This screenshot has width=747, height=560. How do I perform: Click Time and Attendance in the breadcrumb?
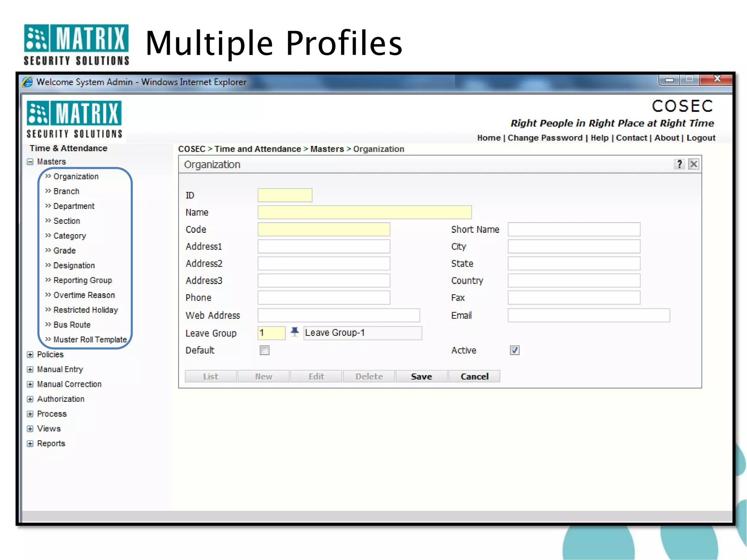tap(258, 149)
